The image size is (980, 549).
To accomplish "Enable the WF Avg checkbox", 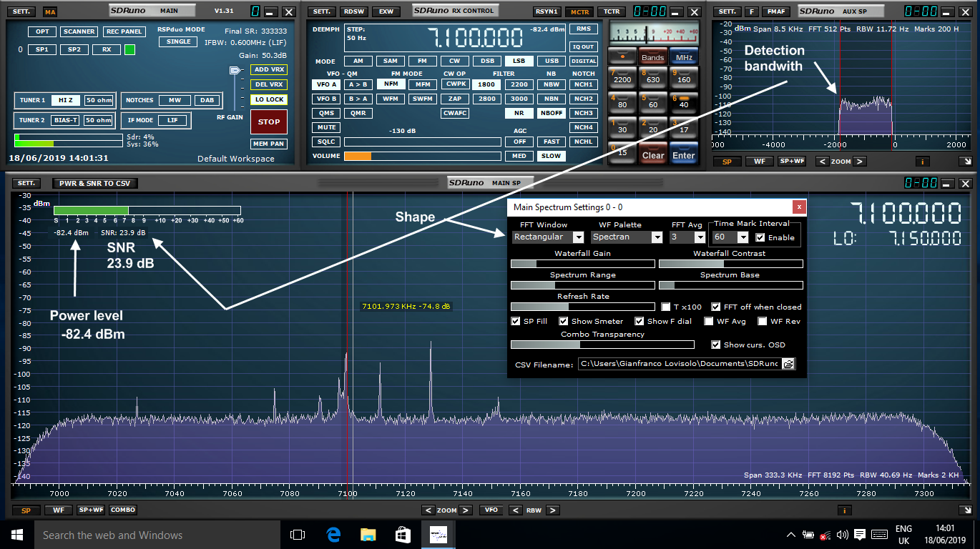I will point(709,321).
